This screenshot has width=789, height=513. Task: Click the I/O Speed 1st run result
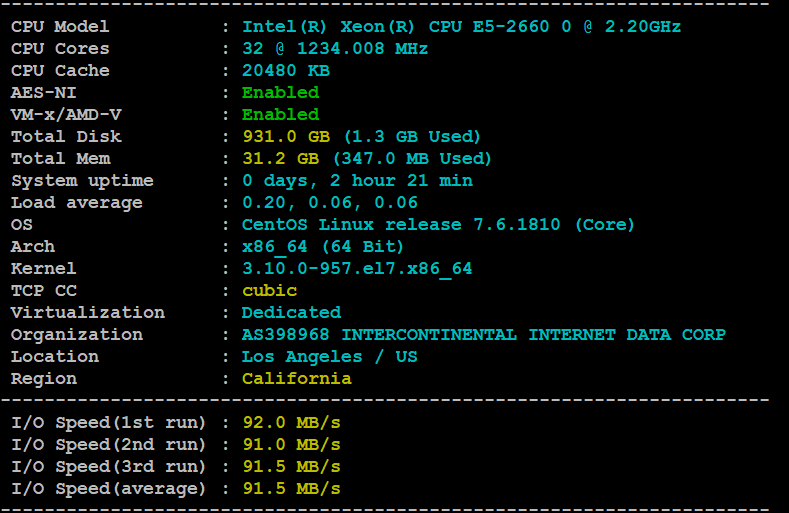click(291, 422)
